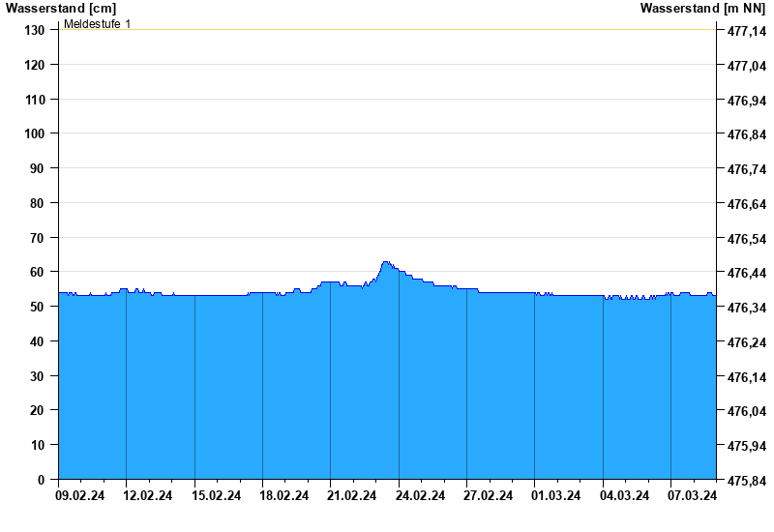The width and height of the screenshot is (774, 532).
Task: Click the 04.03.24 date label
Action: coord(625,496)
